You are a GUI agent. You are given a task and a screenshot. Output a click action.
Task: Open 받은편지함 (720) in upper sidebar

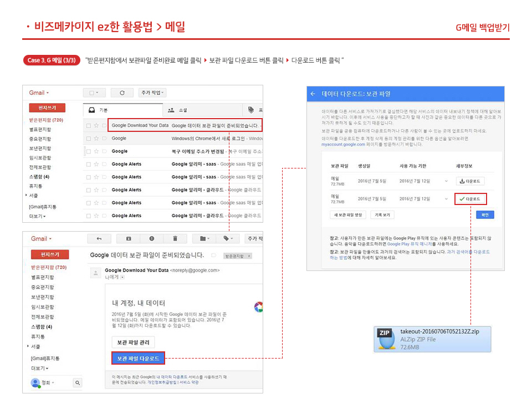[x=46, y=120]
